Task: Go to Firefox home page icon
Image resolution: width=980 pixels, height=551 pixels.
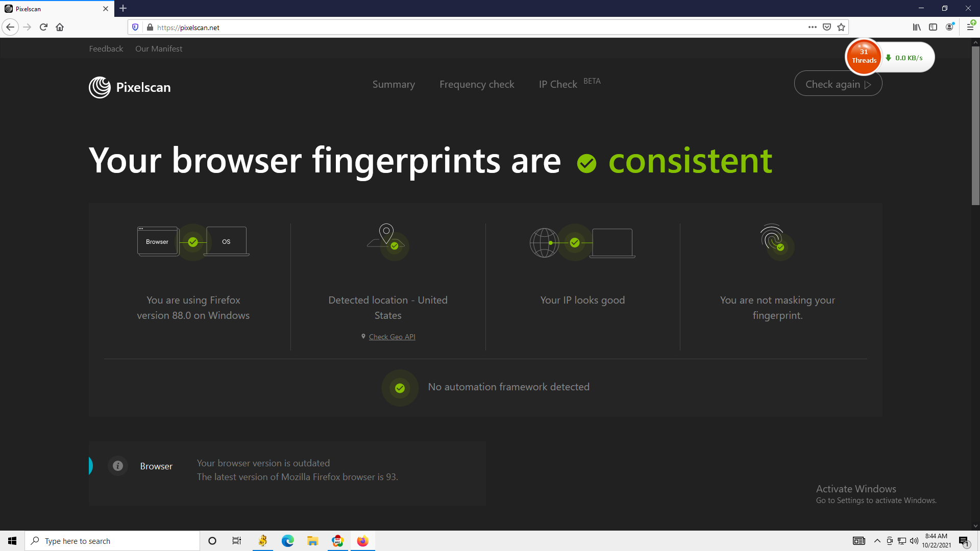Action: (x=60, y=27)
